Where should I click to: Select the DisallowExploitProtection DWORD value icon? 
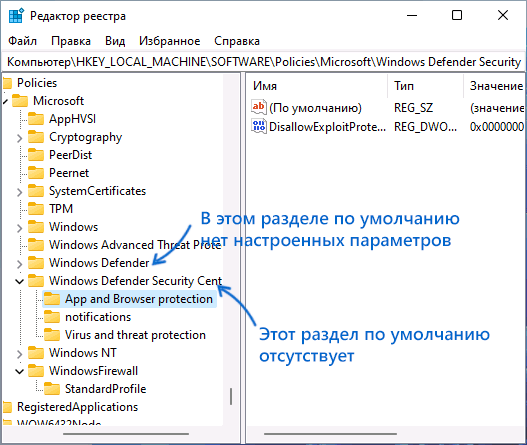pos(259,126)
